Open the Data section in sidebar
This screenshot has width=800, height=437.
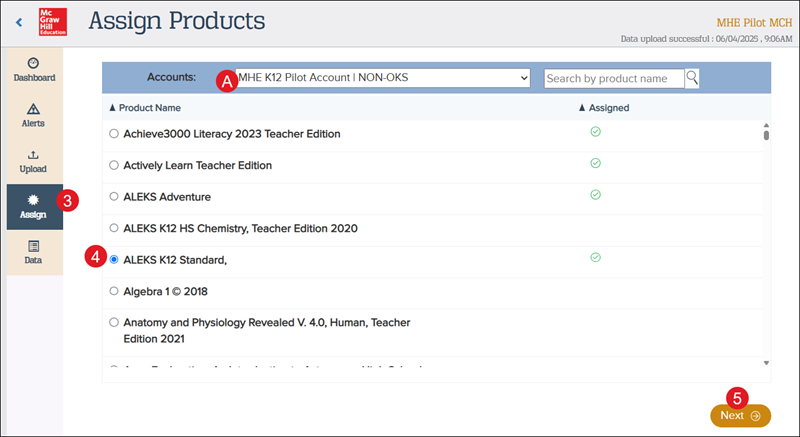(x=33, y=251)
